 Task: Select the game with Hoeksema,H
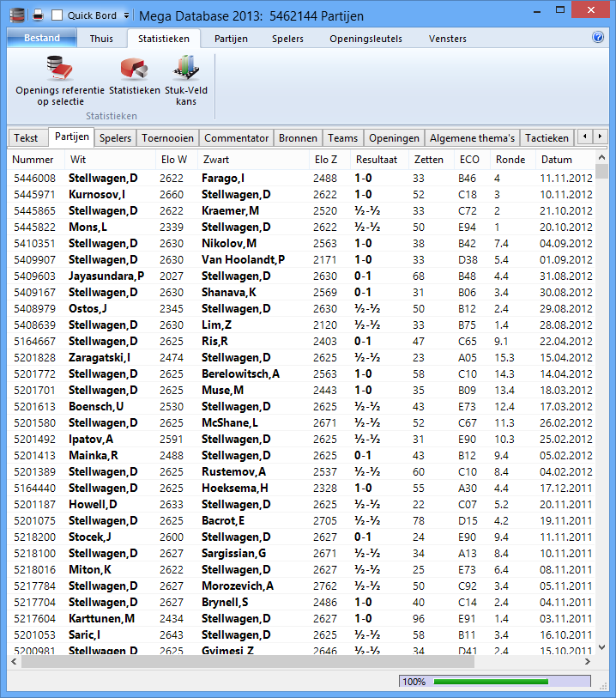coord(301,488)
